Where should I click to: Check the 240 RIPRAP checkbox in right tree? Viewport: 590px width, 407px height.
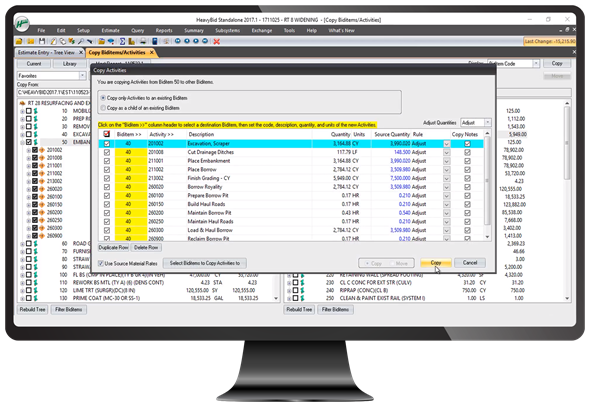point(295,290)
